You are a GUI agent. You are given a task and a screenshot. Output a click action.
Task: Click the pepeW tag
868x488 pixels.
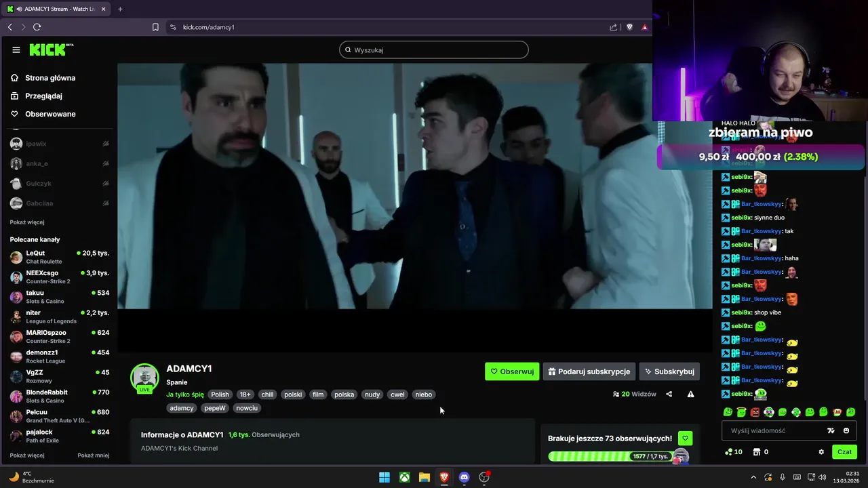click(x=215, y=408)
